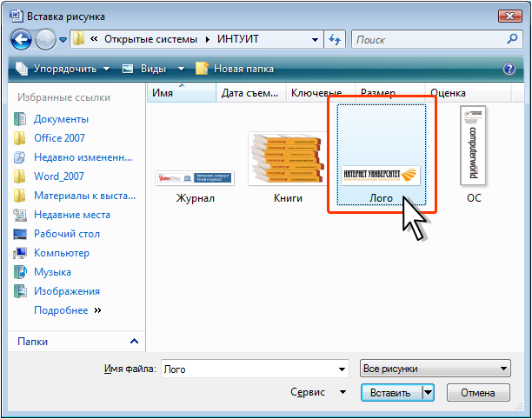Go to Рабочий стол
Screen dimensions: 532x419
67,234
